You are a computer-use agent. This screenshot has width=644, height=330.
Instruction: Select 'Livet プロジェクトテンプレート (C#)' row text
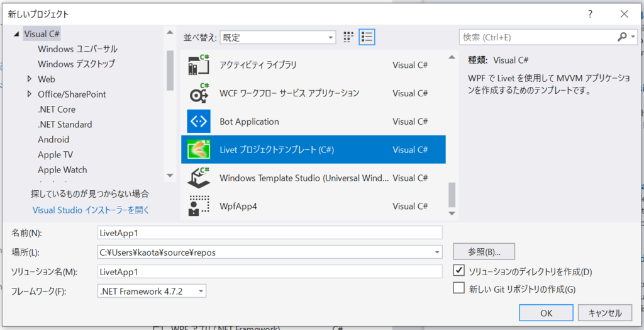tap(277, 150)
